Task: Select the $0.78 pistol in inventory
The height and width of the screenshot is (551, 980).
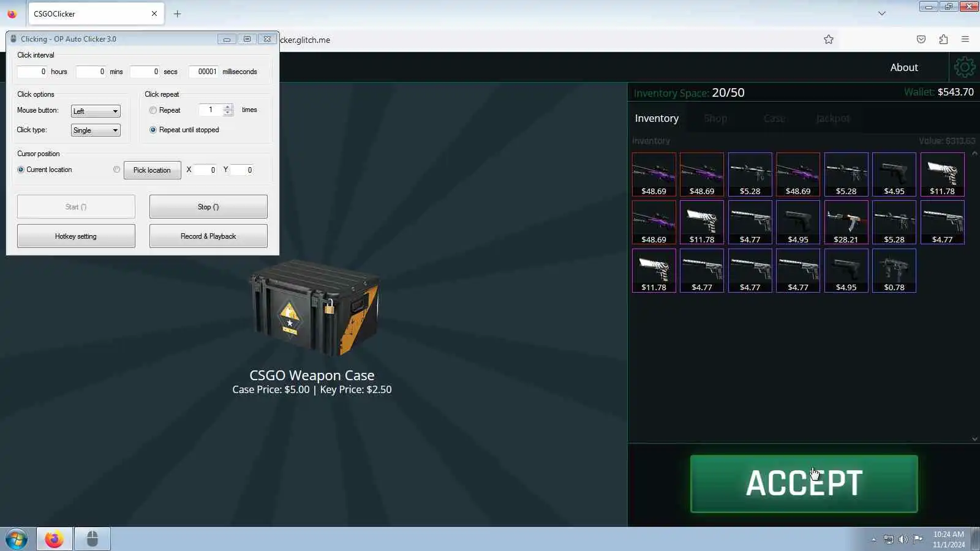Action: click(x=894, y=271)
